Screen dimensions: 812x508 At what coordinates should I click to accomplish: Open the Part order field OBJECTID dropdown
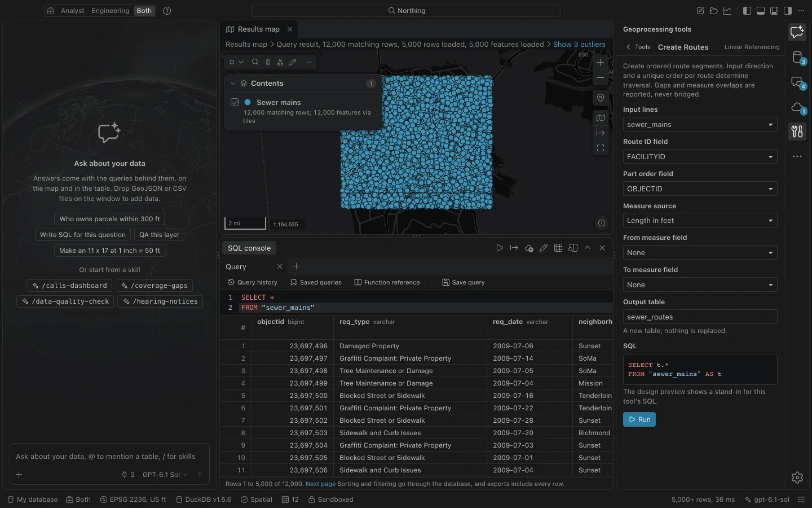700,189
